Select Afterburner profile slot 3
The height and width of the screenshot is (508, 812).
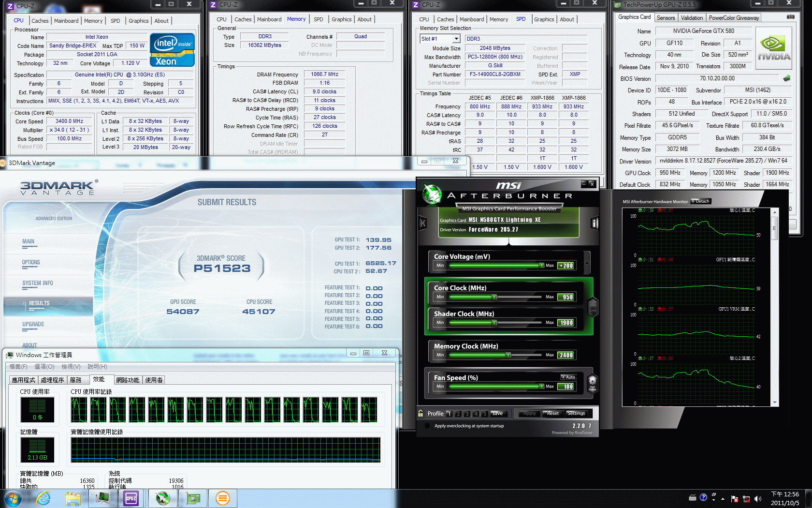pyautogui.click(x=467, y=414)
